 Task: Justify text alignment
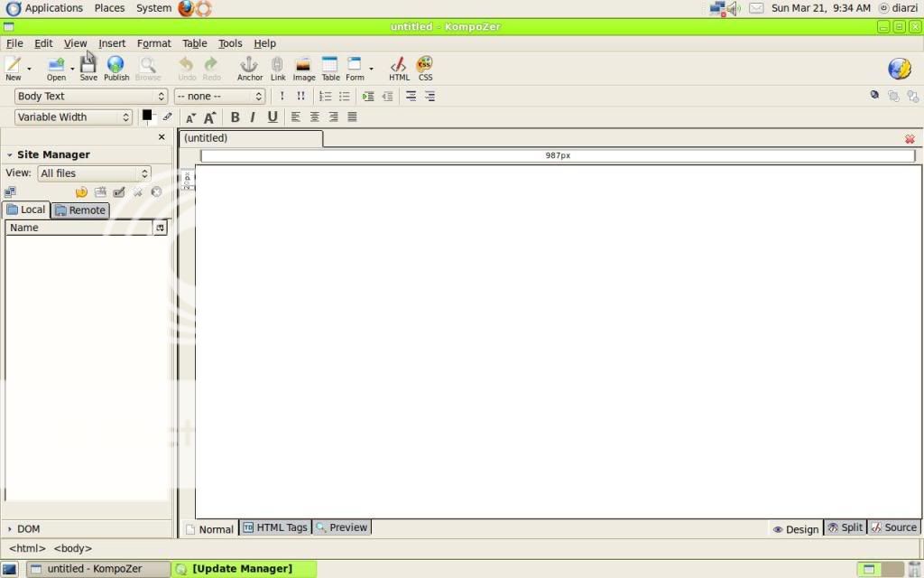(x=353, y=117)
